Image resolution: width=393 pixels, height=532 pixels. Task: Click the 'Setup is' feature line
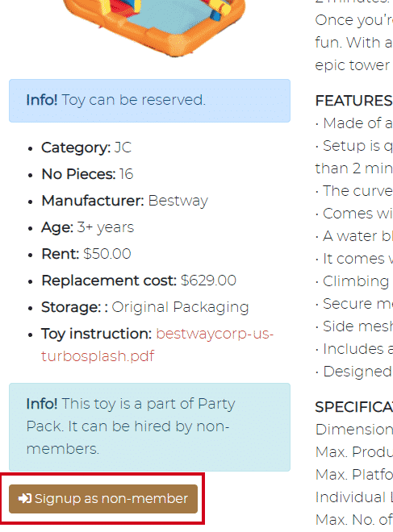pos(353,157)
